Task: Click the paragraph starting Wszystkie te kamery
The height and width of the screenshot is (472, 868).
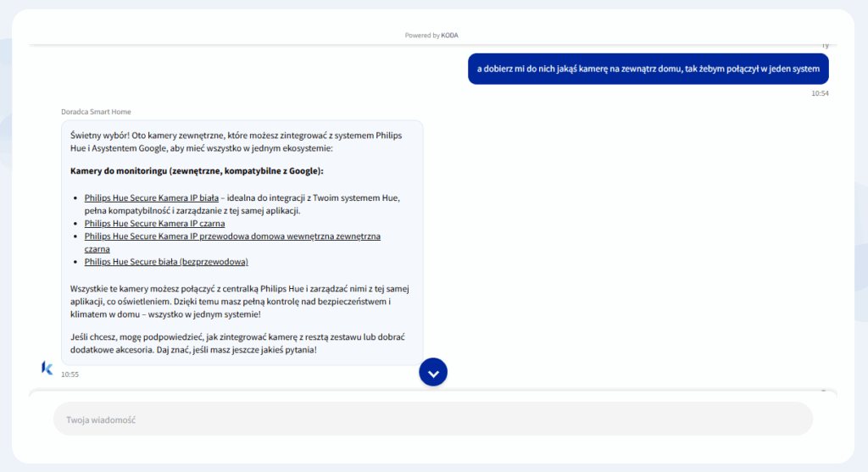Action: click(240, 302)
